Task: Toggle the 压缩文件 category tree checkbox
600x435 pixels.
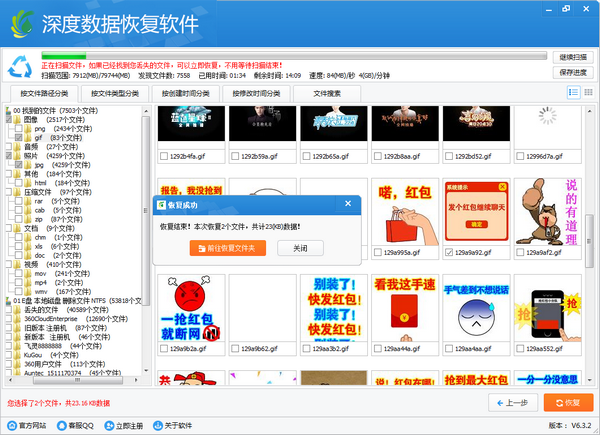Action: [8, 192]
